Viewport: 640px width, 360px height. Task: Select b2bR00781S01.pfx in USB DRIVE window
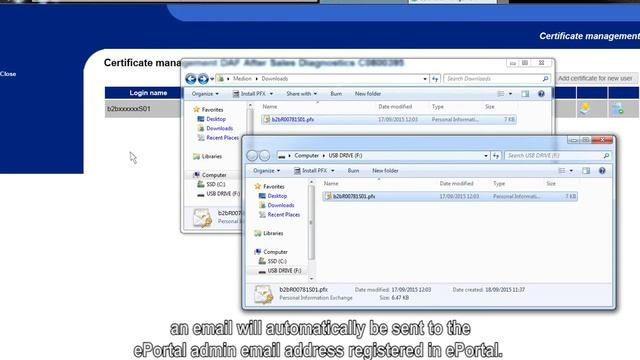point(450,196)
